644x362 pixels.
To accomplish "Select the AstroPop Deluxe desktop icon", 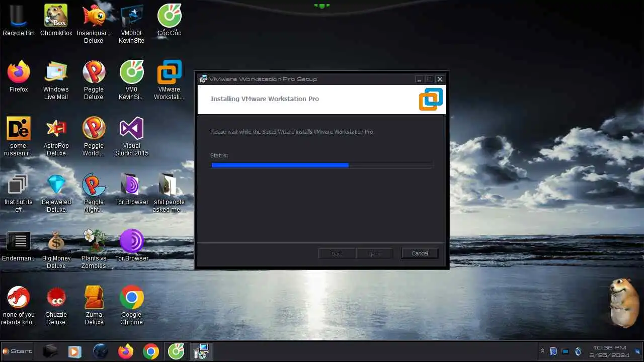I will coord(56,137).
